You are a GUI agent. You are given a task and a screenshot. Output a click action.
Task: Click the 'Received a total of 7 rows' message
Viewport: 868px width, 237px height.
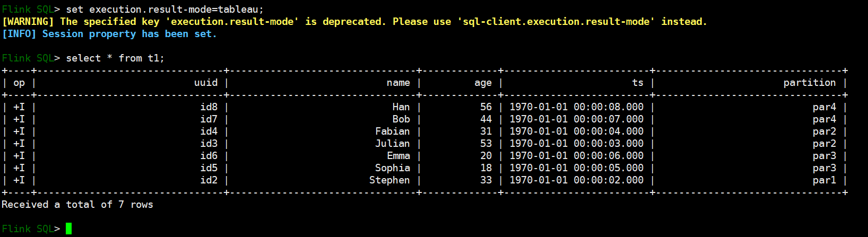(77, 205)
